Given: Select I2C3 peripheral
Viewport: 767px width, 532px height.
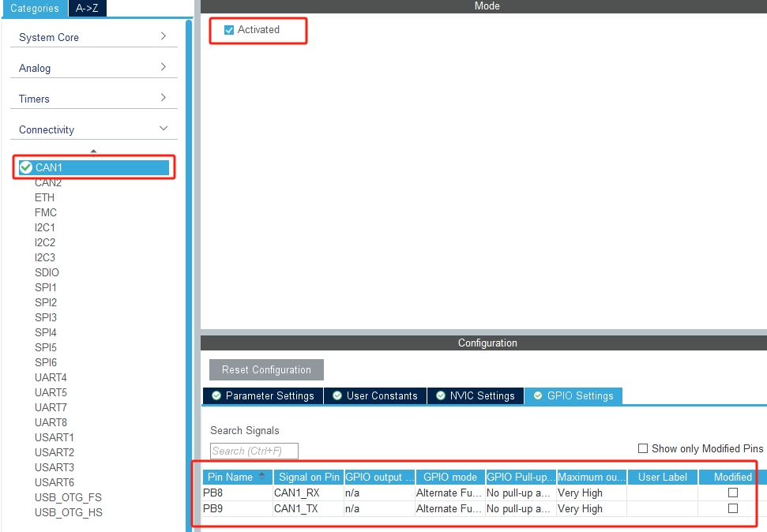Looking at the screenshot, I should point(45,257).
